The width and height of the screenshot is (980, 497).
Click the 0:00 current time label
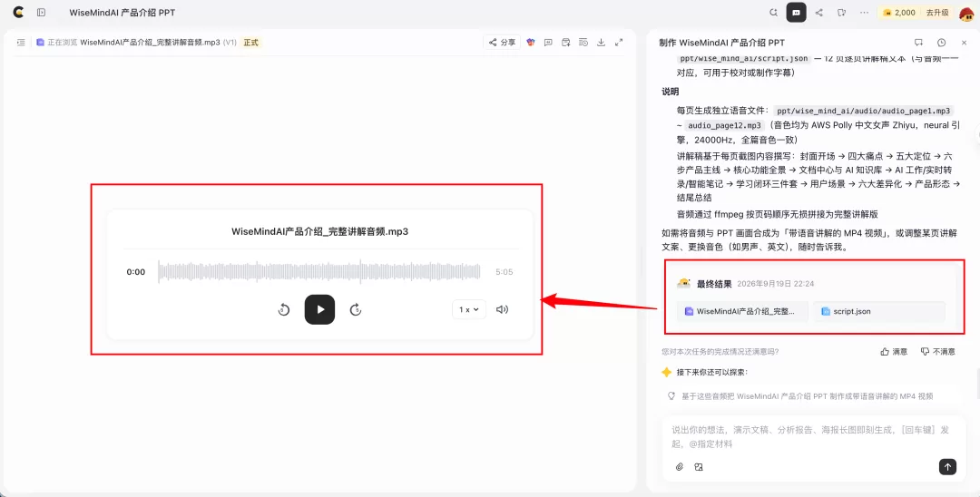pos(135,271)
